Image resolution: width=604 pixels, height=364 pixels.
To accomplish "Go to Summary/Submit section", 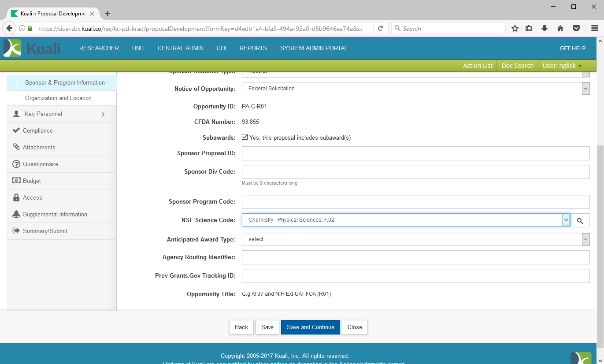I will 45,231.
